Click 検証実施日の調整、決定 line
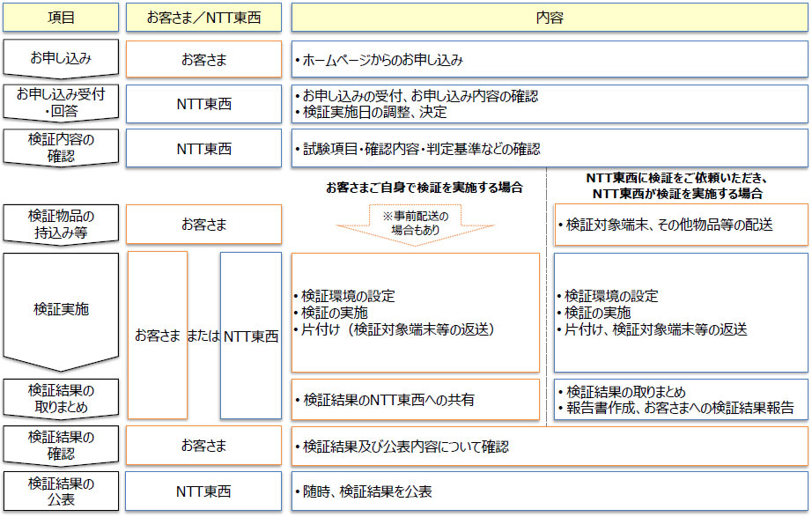Screen dimensions: 812x517 pos(374,112)
